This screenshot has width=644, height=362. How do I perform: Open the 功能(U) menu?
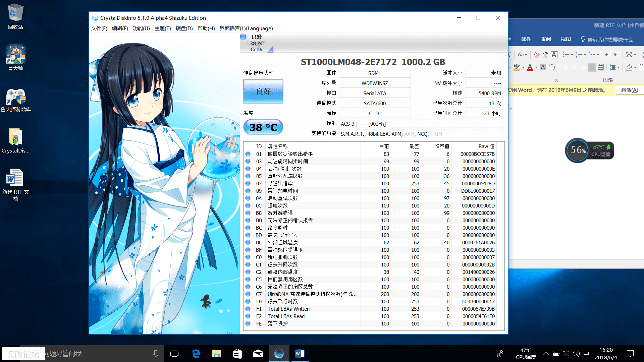(141, 28)
